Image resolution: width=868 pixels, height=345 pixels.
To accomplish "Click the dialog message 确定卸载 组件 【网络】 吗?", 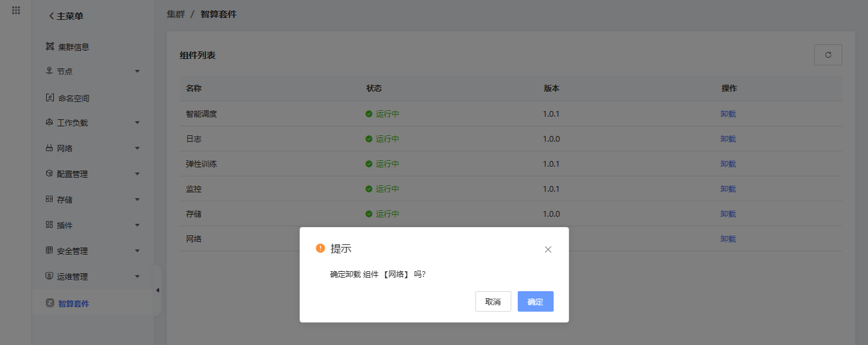I will (378, 274).
